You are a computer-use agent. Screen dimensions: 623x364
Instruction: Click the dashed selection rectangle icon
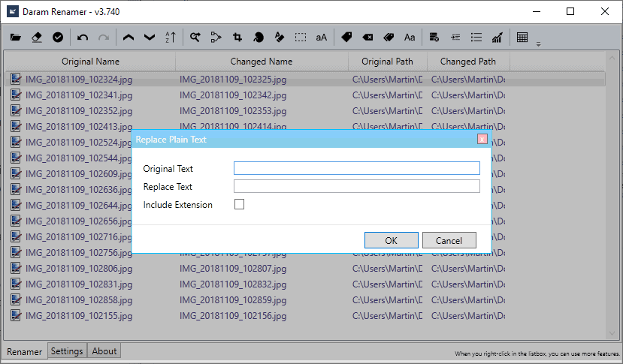(301, 38)
